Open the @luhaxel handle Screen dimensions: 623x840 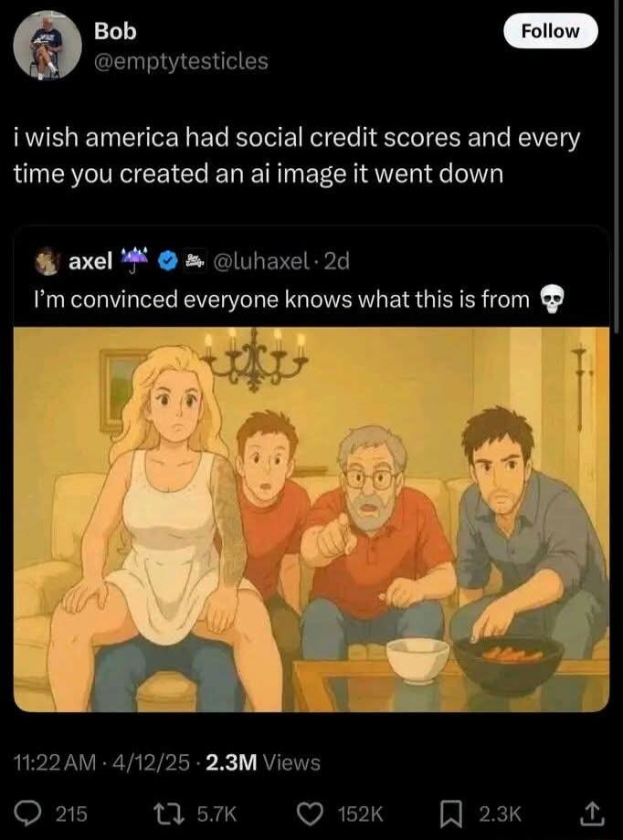coord(261,261)
